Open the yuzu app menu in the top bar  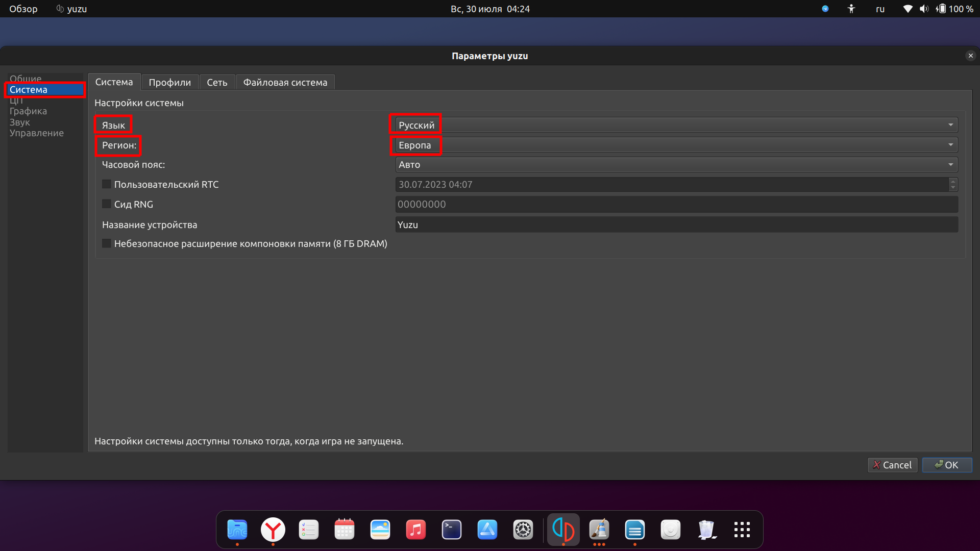[71, 9]
